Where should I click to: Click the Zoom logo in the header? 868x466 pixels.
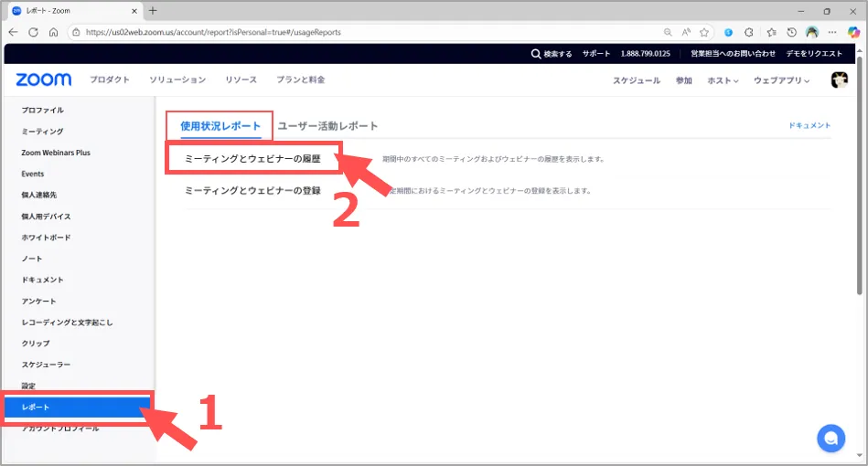coord(43,80)
